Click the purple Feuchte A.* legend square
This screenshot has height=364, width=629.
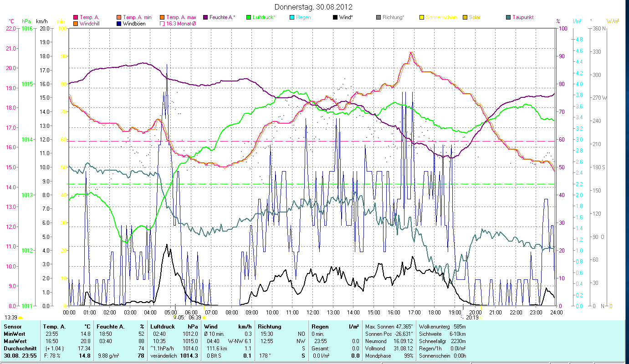click(x=205, y=17)
